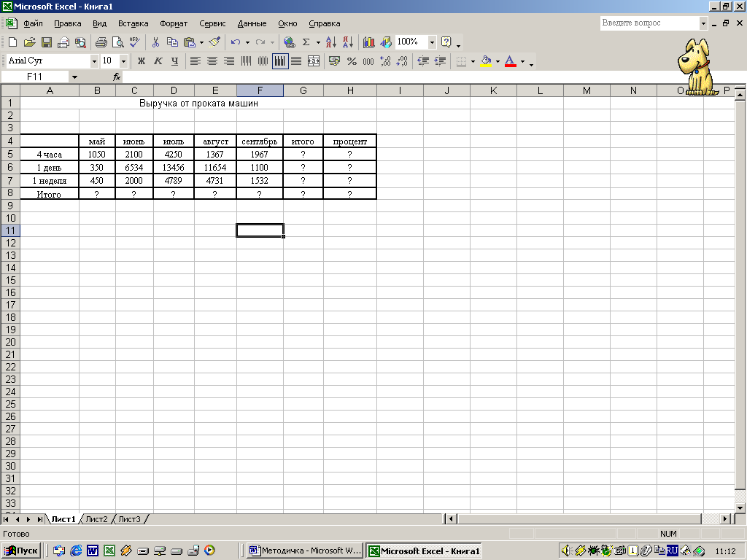Switch to the Лист2 sheet tab
Viewport: 747px width, 560px height.
[x=97, y=519]
